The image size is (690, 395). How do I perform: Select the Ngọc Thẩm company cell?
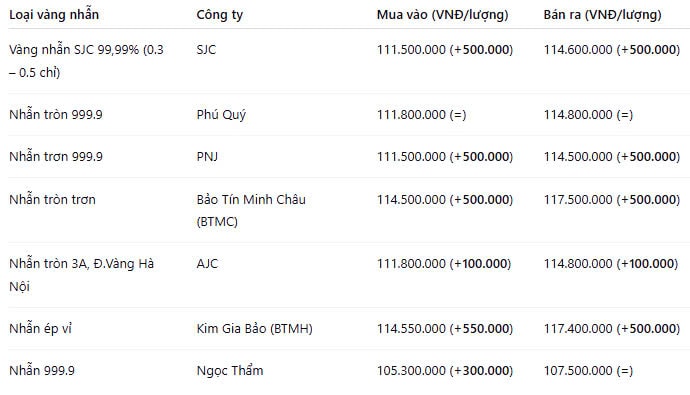tap(230, 371)
